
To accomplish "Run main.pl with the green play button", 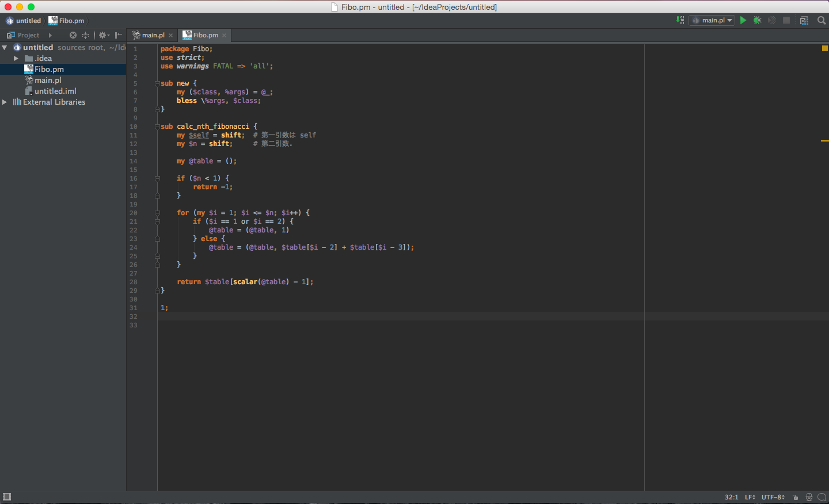I will coord(743,20).
